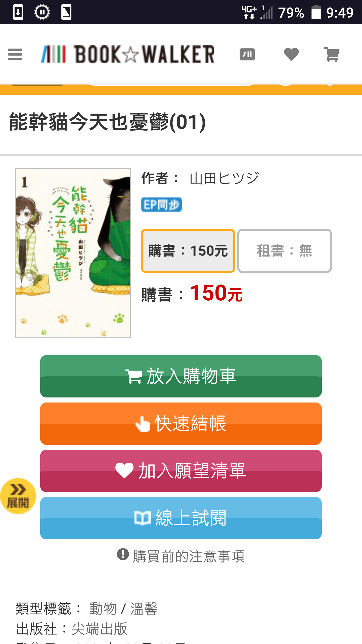
Task: Open publisher 尖端出版 link
Action: [x=100, y=629]
